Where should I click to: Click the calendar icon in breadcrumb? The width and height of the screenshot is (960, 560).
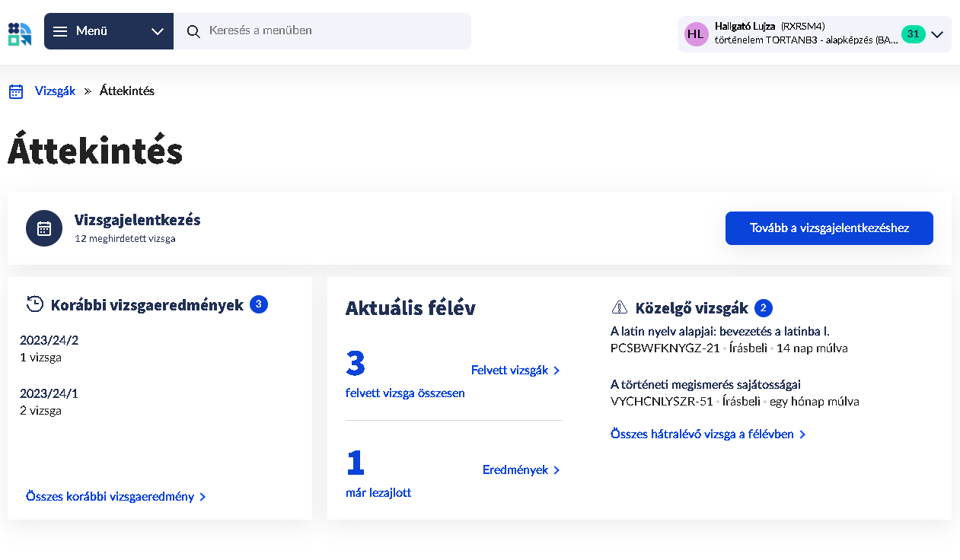pyautogui.click(x=16, y=91)
